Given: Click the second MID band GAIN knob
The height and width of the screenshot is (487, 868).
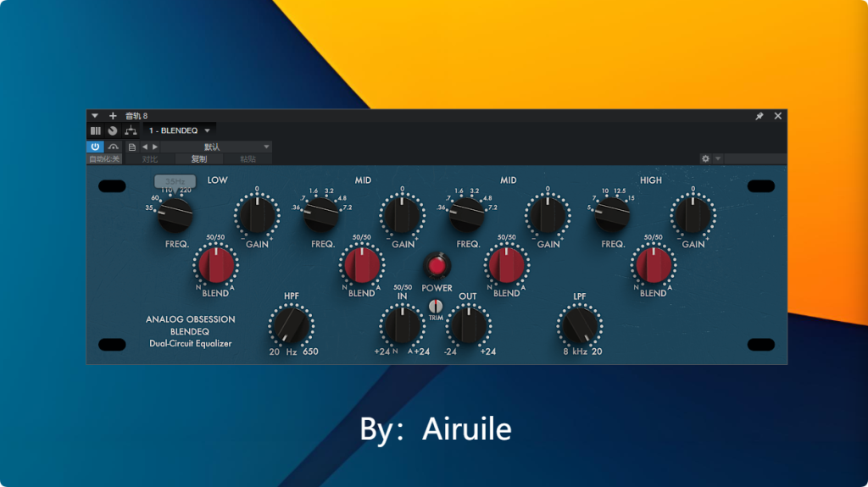Looking at the screenshot, I should [x=548, y=215].
